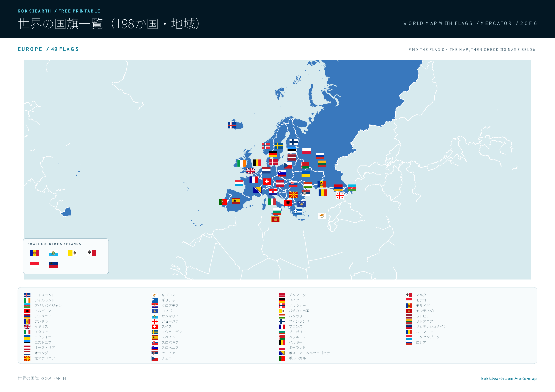Viewport: 555px width, 392px height.
Task: Click the Azerbaijan flag on the map
Action: [x=352, y=188]
